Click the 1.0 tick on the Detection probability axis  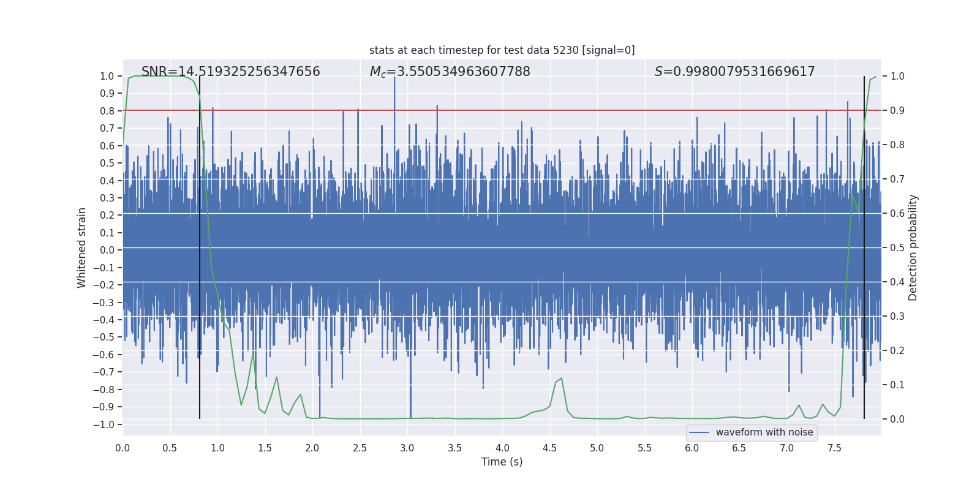pos(897,77)
